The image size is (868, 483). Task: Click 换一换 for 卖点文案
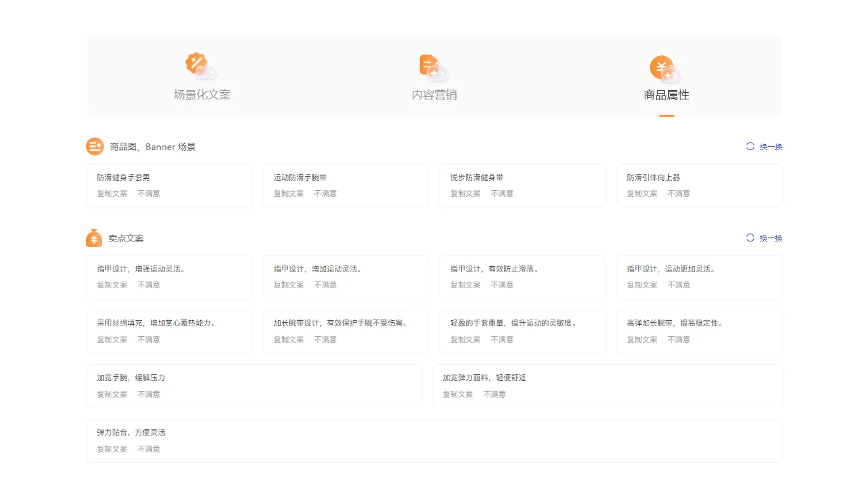(x=771, y=238)
